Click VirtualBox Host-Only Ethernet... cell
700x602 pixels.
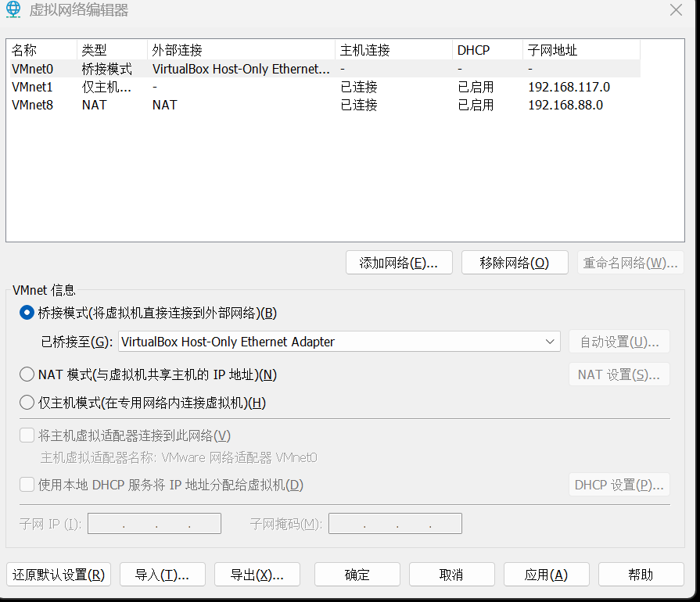pos(241,69)
